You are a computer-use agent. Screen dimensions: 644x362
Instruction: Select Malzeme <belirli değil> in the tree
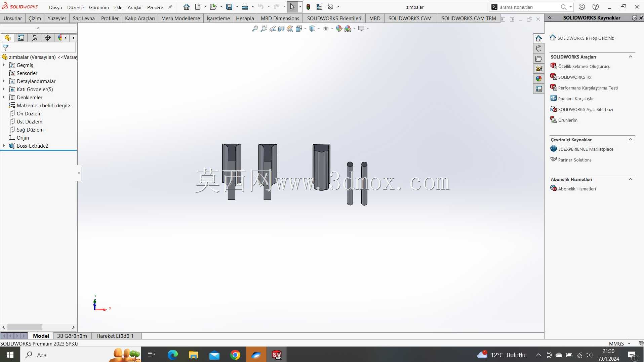click(44, 105)
